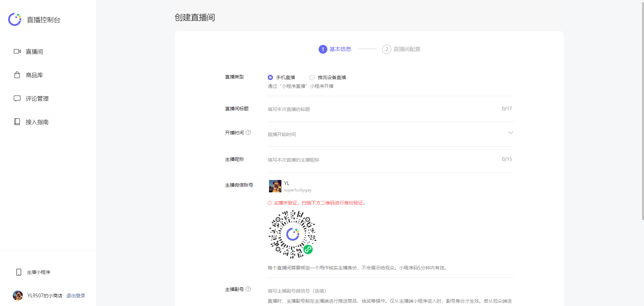Click the YL anchor name text
This screenshot has height=306, width=644.
287,183
